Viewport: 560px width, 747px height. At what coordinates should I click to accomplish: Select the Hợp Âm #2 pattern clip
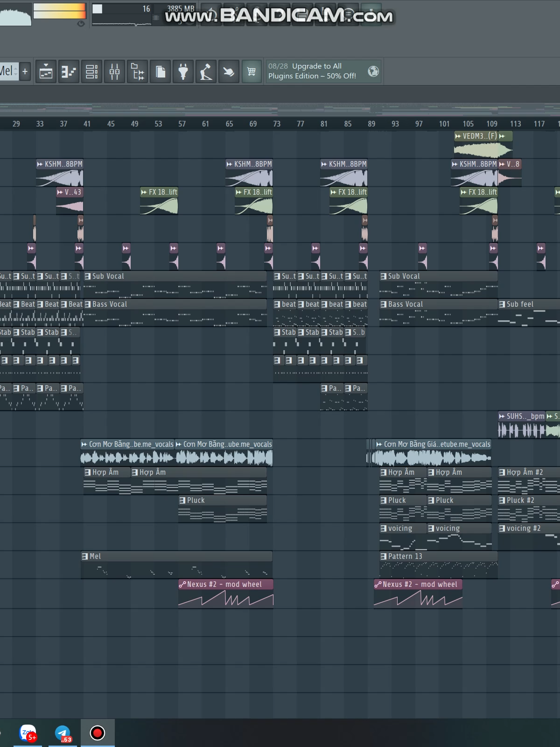click(529, 481)
